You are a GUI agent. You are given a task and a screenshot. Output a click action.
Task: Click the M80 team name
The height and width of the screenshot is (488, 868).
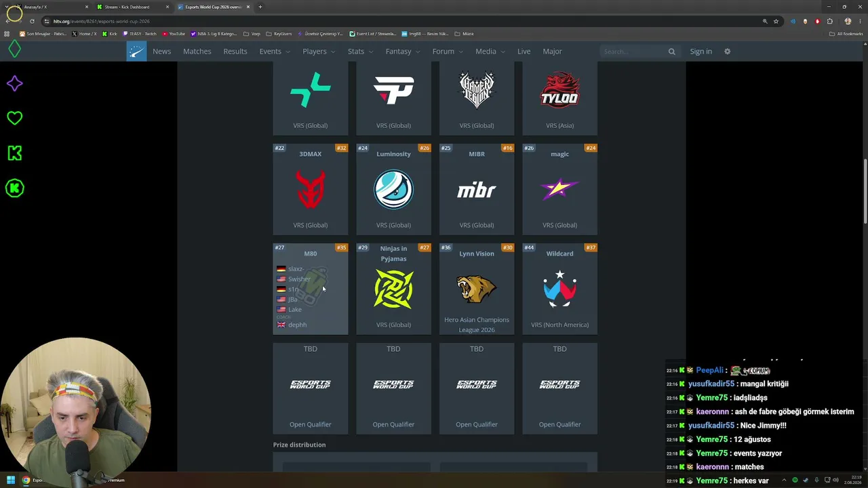tap(311, 253)
